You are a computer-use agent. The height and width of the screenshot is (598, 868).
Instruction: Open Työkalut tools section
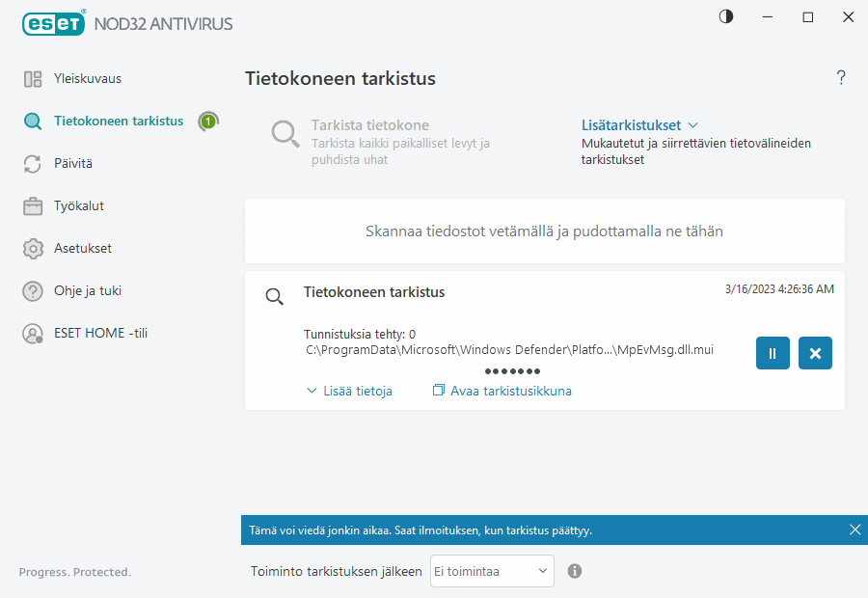pos(78,206)
